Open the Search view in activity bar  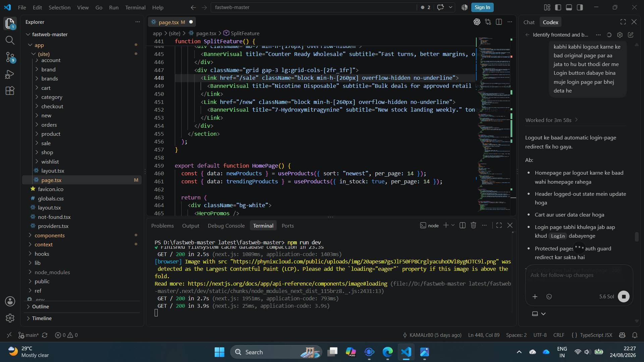[x=10, y=40]
